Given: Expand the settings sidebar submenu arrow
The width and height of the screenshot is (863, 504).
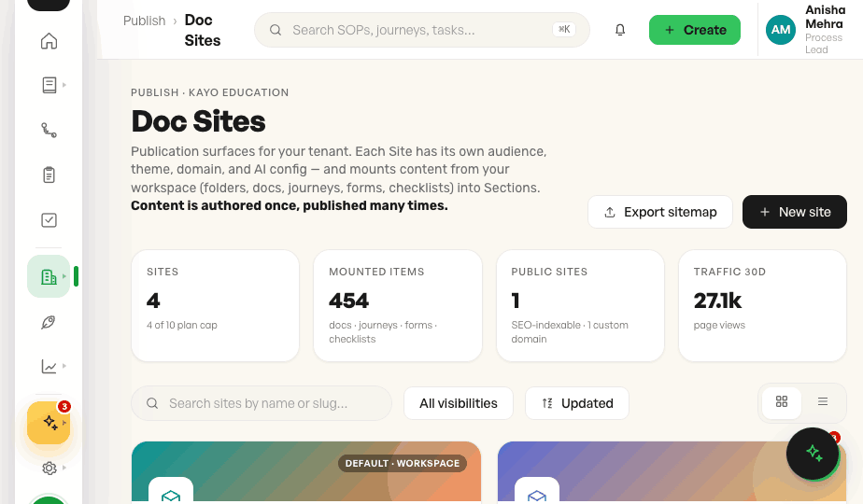Looking at the screenshot, I should [64, 468].
